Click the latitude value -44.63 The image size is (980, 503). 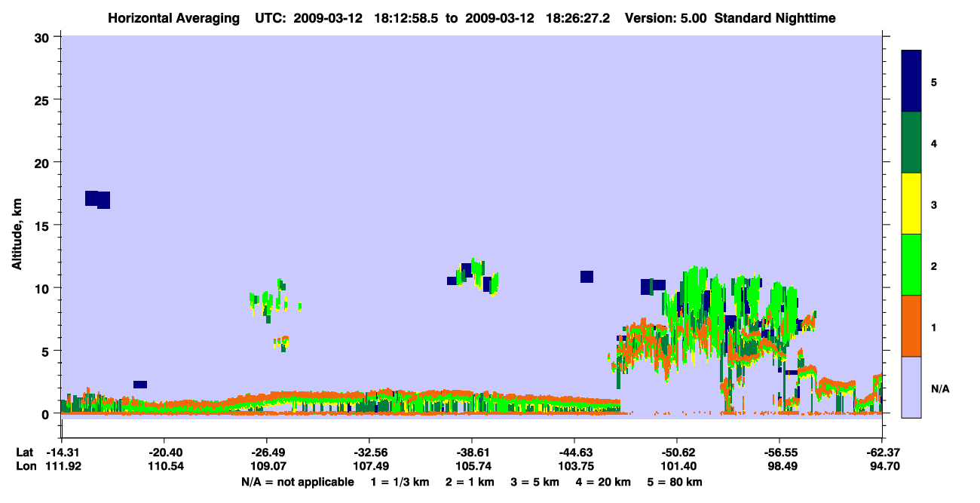pos(574,452)
